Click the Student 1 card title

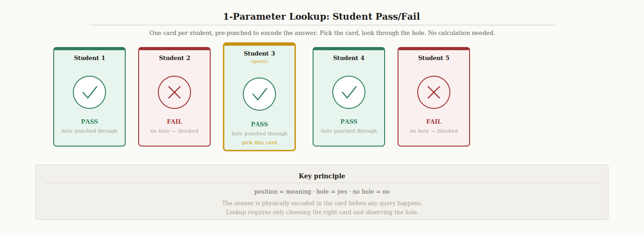pyautogui.click(x=89, y=58)
